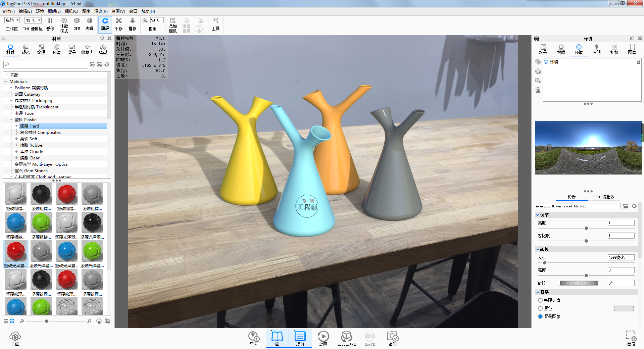Viewport: 644px width, 349px height.
Task: Click the Size value field
Action: point(621,257)
